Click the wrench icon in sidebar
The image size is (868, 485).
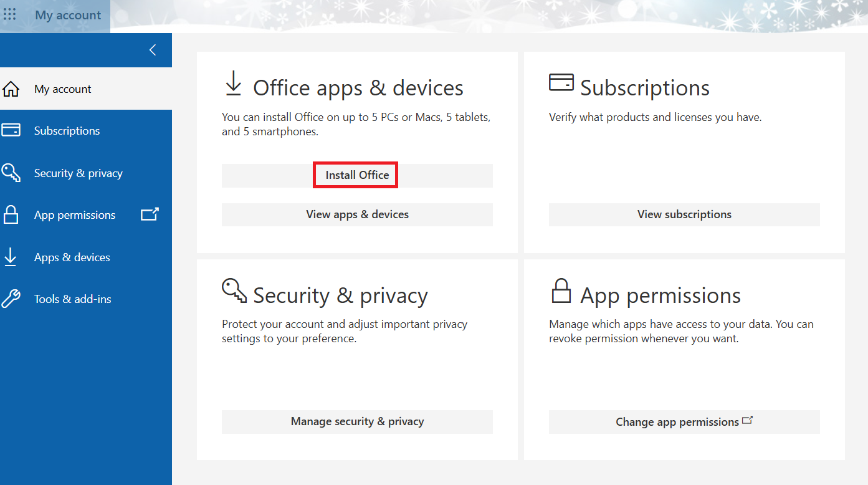[11, 299]
